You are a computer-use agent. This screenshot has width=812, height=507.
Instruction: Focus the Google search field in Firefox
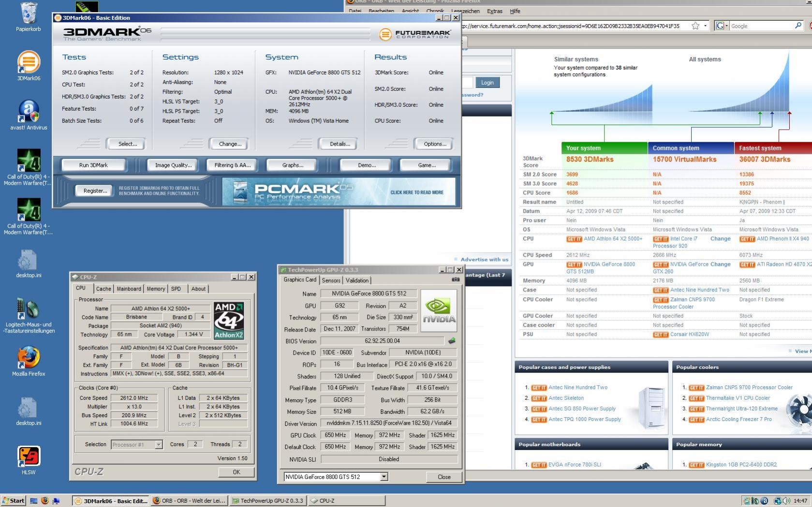pyautogui.click(x=761, y=26)
